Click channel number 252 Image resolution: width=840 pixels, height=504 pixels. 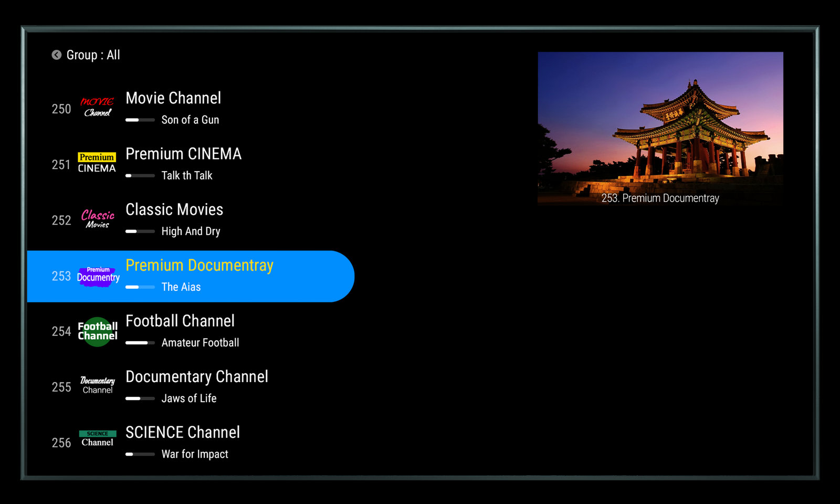click(x=61, y=220)
